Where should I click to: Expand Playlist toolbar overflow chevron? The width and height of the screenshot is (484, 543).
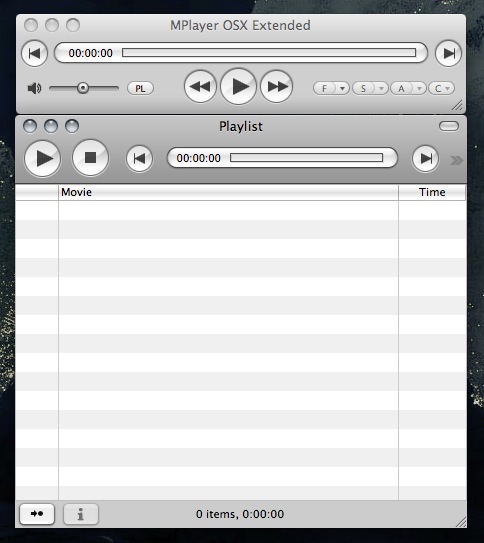pyautogui.click(x=456, y=160)
